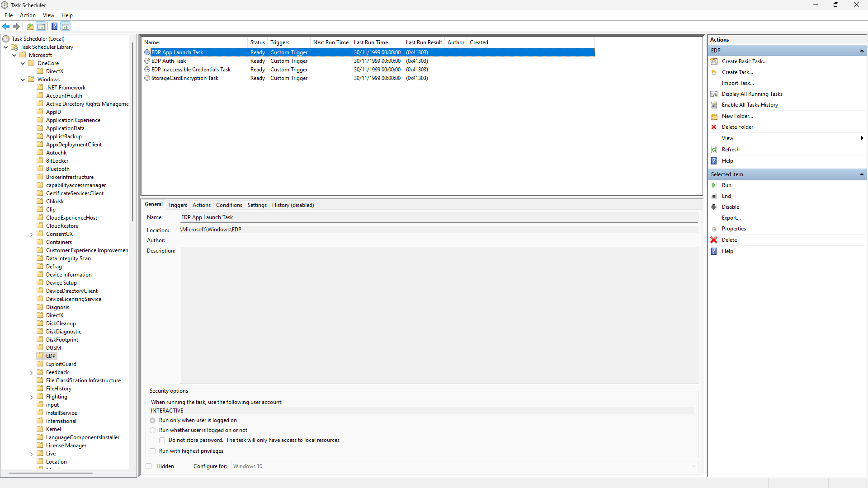Toggle the Hidden checkbox
Screen dimensions: 868x488
pyautogui.click(x=149, y=466)
